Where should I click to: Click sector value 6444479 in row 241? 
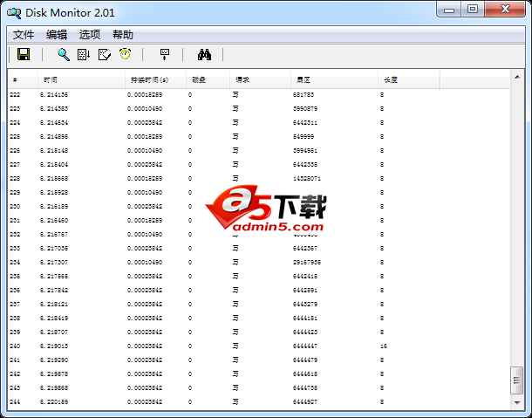click(305, 360)
